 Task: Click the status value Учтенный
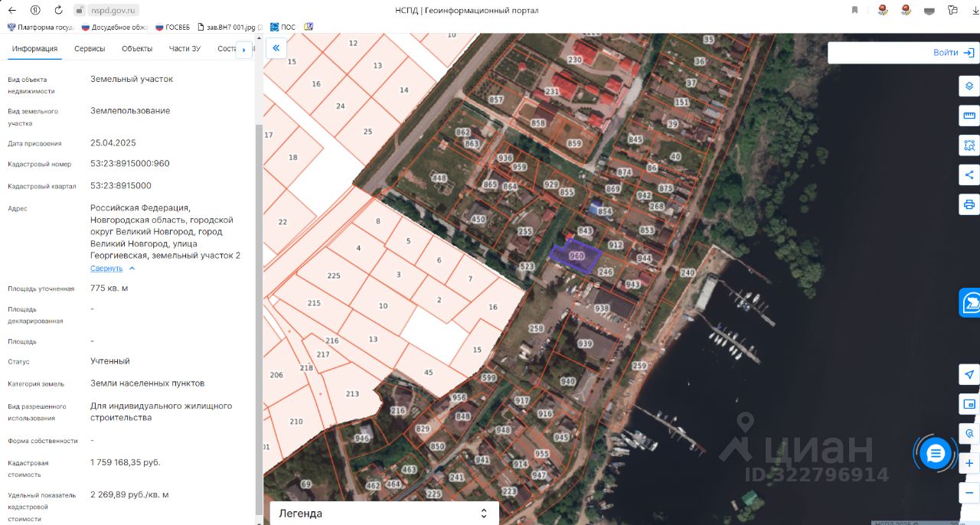(x=110, y=361)
